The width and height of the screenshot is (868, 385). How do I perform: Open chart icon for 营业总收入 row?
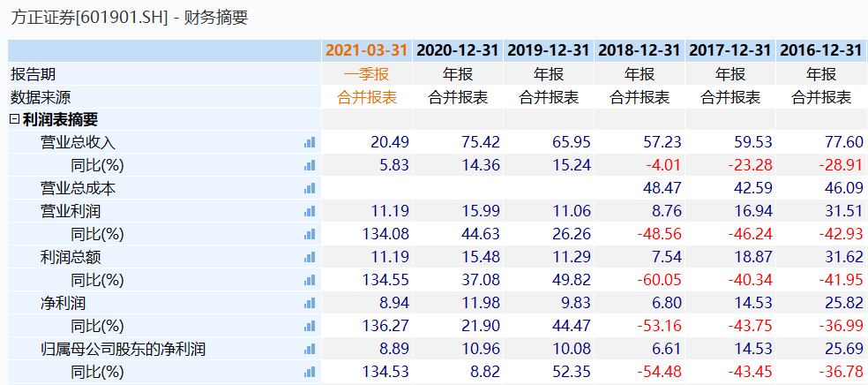pyautogui.click(x=310, y=142)
